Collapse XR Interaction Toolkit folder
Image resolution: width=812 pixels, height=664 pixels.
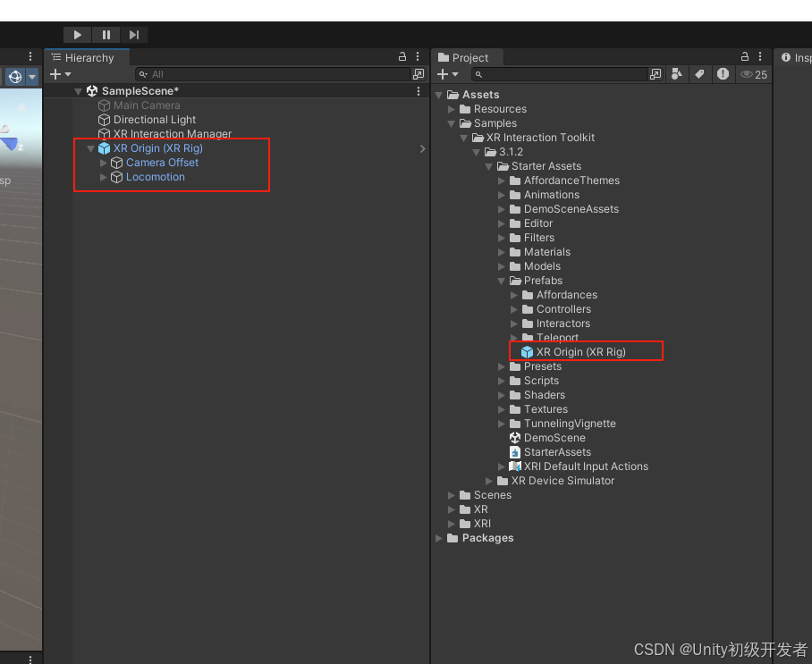(463, 138)
